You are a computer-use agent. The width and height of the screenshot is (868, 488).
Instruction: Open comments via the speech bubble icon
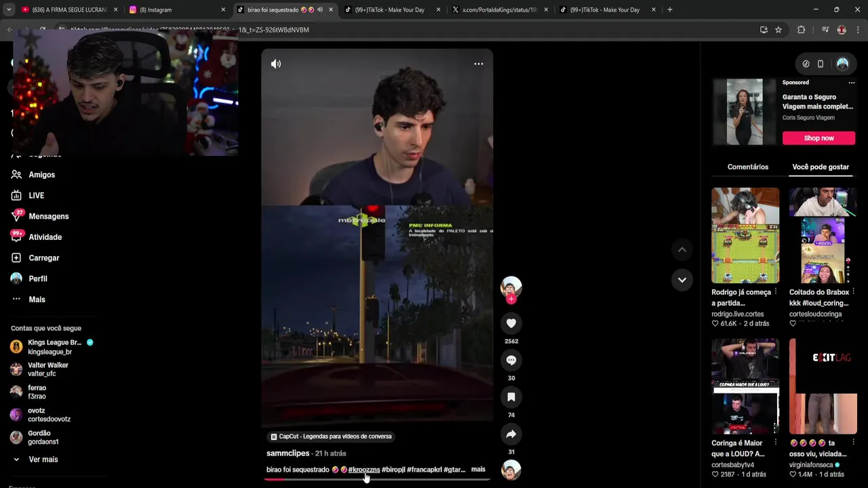[x=511, y=360]
